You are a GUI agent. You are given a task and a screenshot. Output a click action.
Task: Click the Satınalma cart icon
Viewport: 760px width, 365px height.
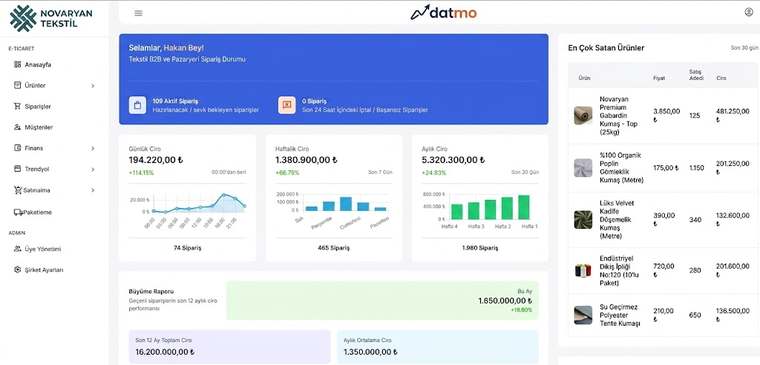[x=17, y=190]
